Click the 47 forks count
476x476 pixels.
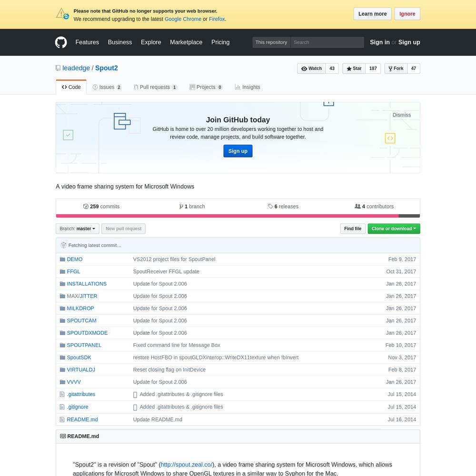414,69
